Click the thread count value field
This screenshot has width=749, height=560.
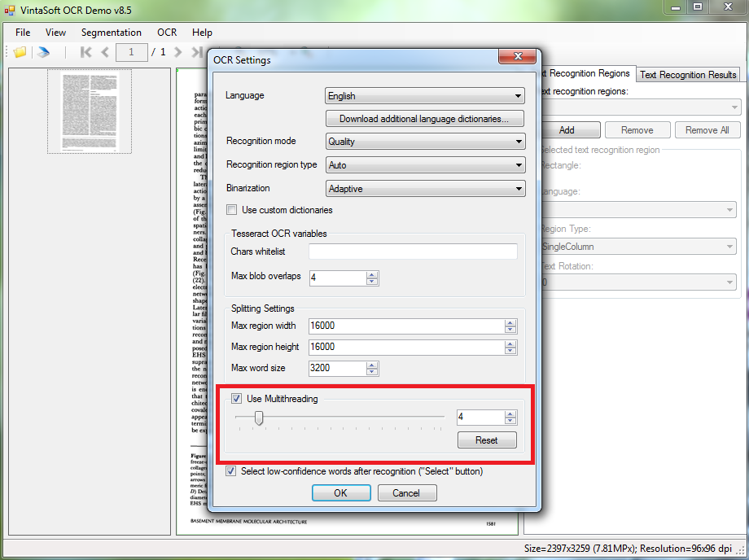(480, 418)
